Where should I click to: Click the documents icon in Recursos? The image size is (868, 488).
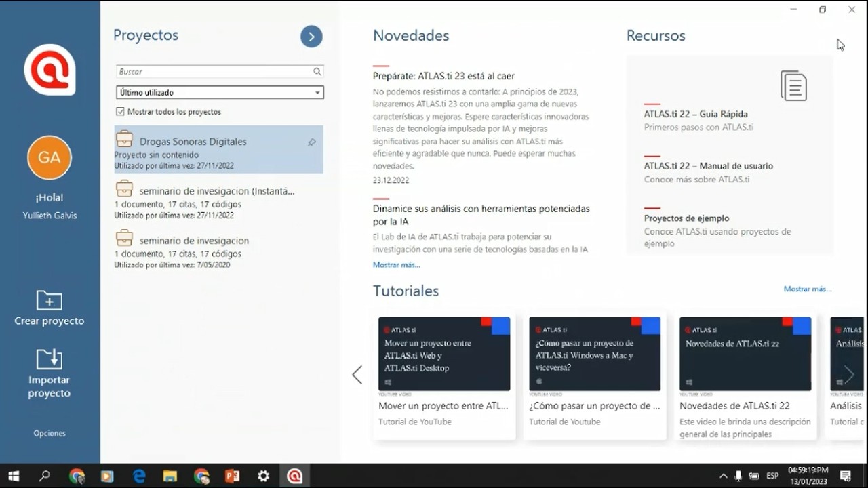point(793,85)
